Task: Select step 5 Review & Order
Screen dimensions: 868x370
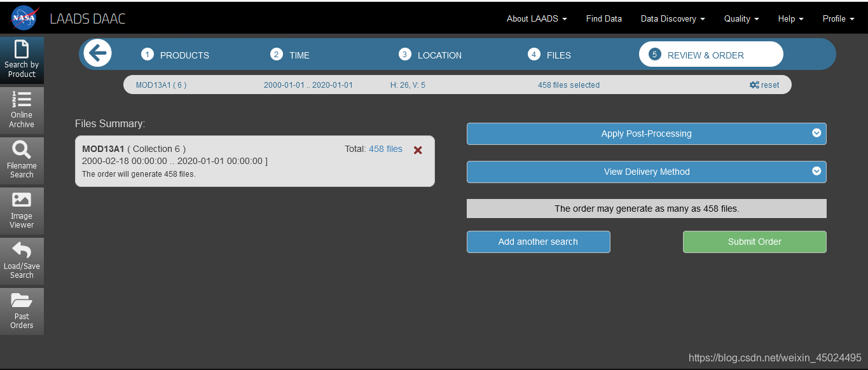Action: pyautogui.click(x=711, y=54)
